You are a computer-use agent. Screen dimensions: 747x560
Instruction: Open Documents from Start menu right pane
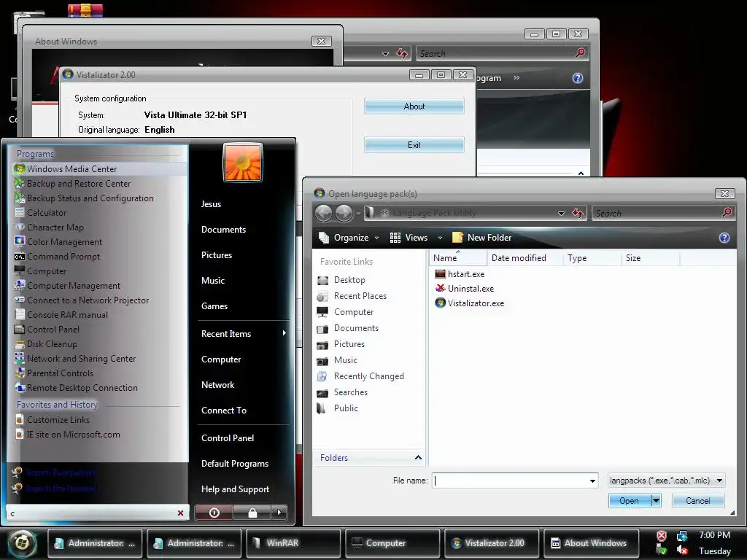(x=223, y=230)
